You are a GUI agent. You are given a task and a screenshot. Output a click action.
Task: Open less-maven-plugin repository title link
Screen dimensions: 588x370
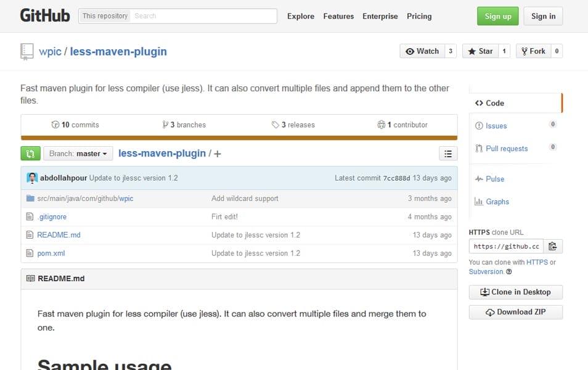tap(118, 51)
